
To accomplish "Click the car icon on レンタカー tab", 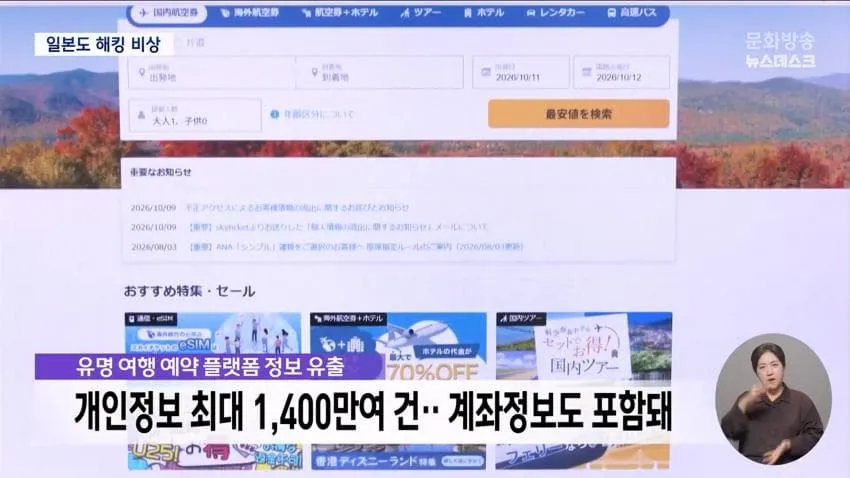I will (x=531, y=13).
